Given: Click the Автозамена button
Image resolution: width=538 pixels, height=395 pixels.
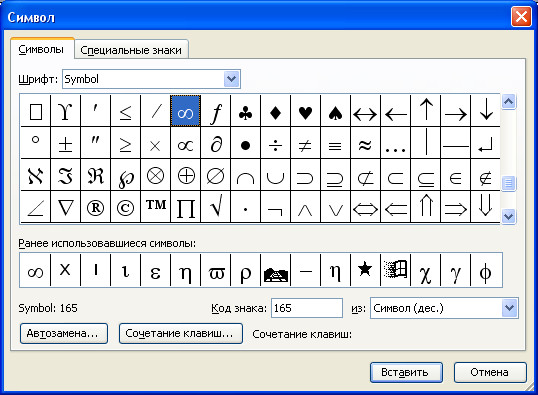Looking at the screenshot, I should 64,333.
